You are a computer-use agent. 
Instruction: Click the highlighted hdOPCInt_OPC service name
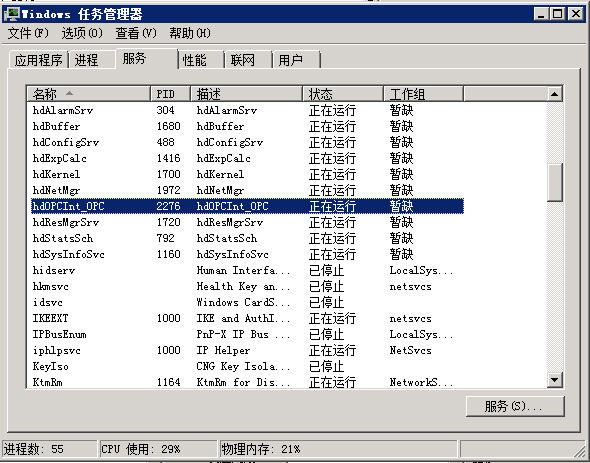[x=68, y=206]
